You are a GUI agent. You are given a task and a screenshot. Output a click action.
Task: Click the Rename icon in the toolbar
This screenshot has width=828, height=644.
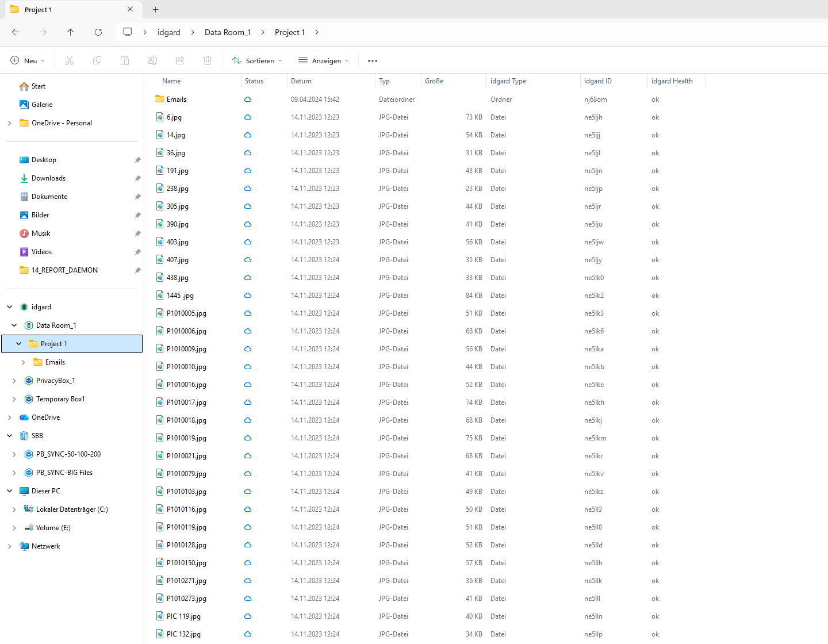pos(152,60)
